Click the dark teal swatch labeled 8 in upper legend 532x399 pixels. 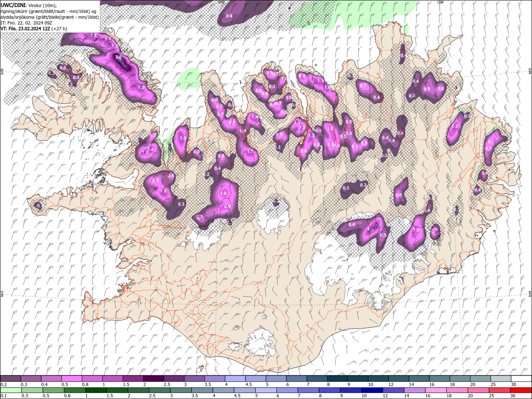click(337, 378)
